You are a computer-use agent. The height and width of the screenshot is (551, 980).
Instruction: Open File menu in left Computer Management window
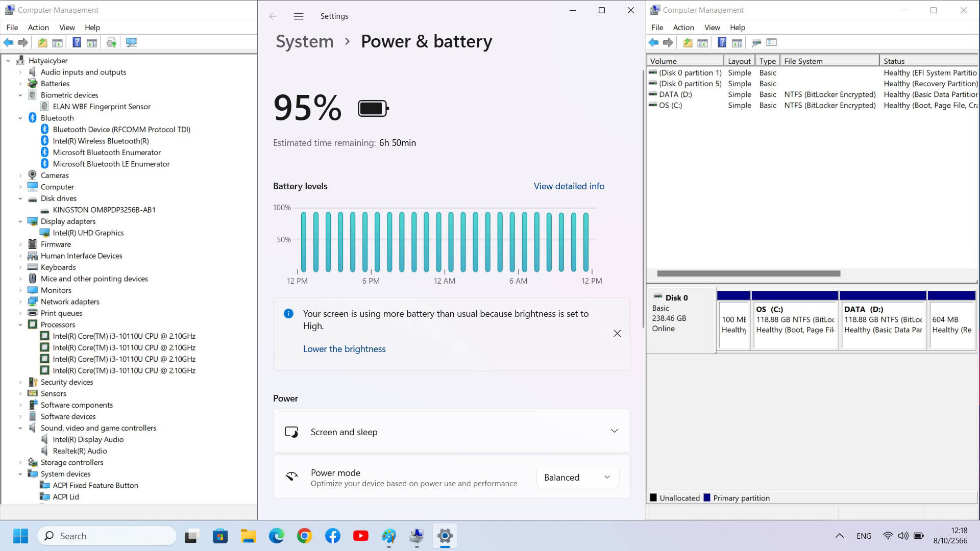coord(12,28)
